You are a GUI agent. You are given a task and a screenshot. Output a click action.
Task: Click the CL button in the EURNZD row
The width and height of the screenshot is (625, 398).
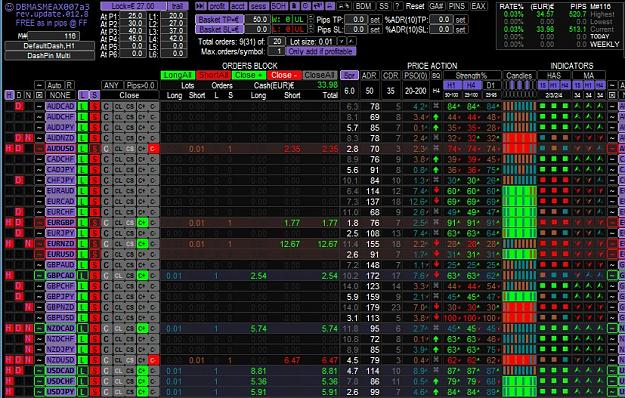tap(118, 244)
